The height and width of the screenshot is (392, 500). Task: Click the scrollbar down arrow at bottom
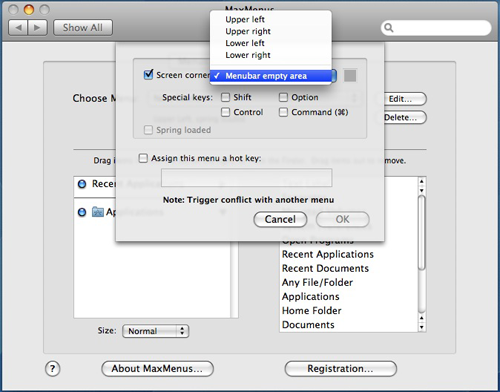pyautogui.click(x=422, y=327)
